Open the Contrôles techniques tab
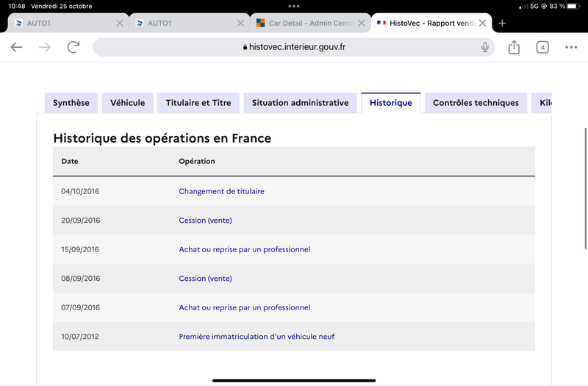The image size is (588, 386). 476,103
